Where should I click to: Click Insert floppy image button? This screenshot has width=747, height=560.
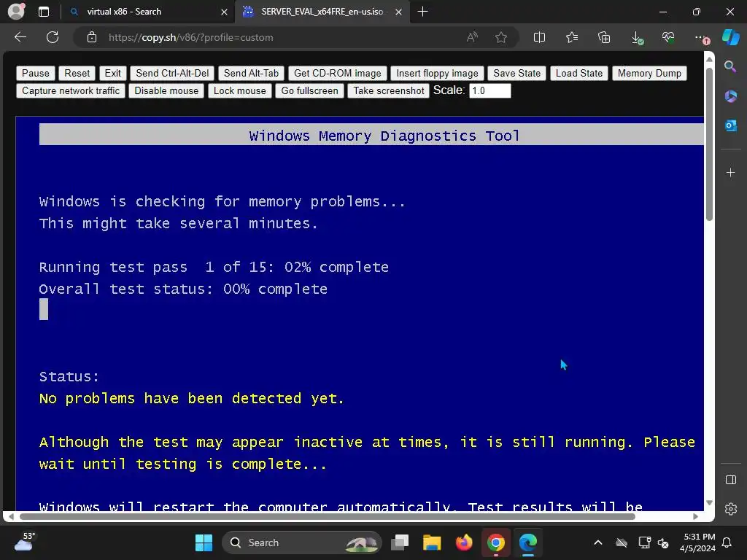click(x=437, y=74)
